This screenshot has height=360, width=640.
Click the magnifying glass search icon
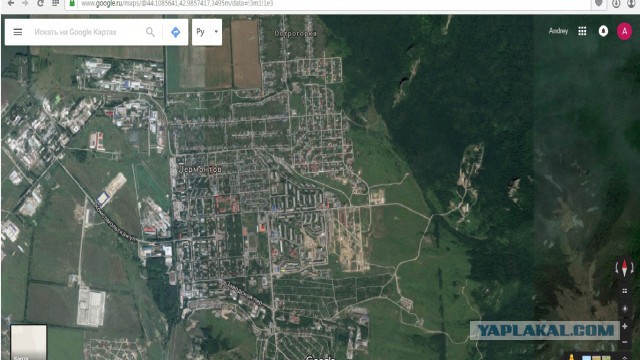pyautogui.click(x=150, y=32)
